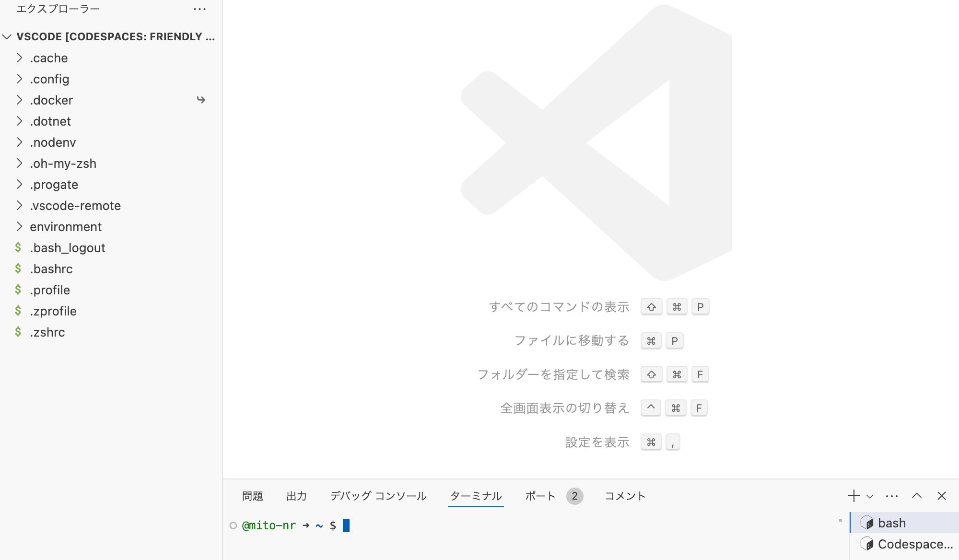Open the デバッグ コンソール tab
The width and height of the screenshot is (959, 560).
click(378, 496)
